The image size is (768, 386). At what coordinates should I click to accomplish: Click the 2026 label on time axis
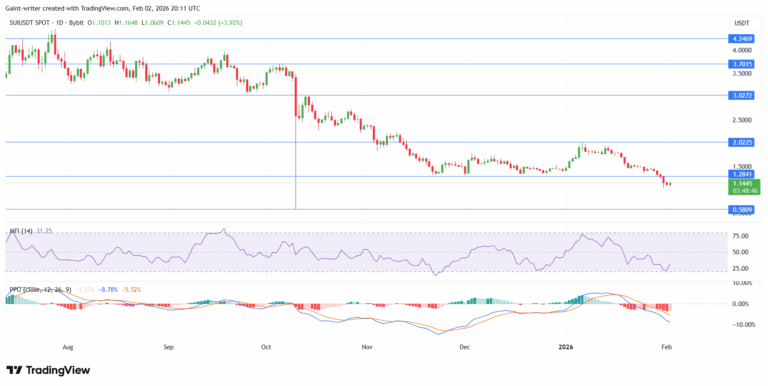pyautogui.click(x=566, y=347)
